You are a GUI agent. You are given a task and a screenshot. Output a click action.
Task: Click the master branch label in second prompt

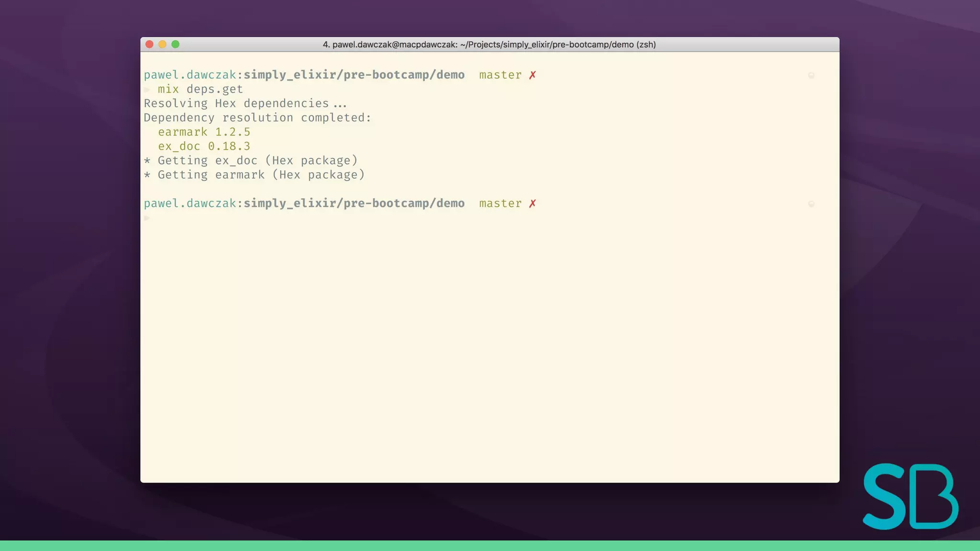(500, 204)
